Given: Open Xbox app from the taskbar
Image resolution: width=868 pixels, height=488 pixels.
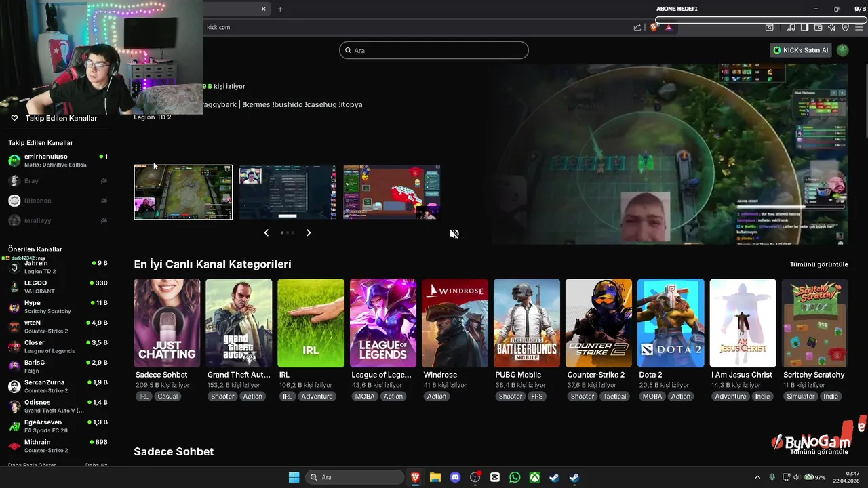Looking at the screenshot, I should [534, 477].
